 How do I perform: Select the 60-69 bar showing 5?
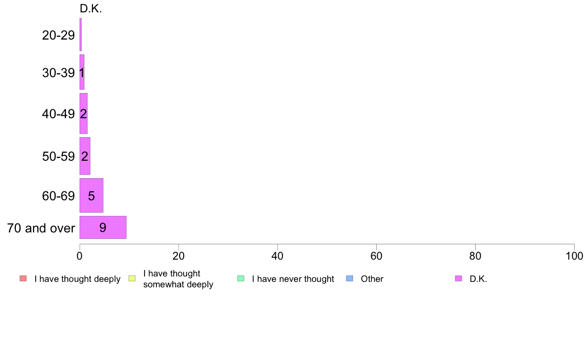[91, 195]
